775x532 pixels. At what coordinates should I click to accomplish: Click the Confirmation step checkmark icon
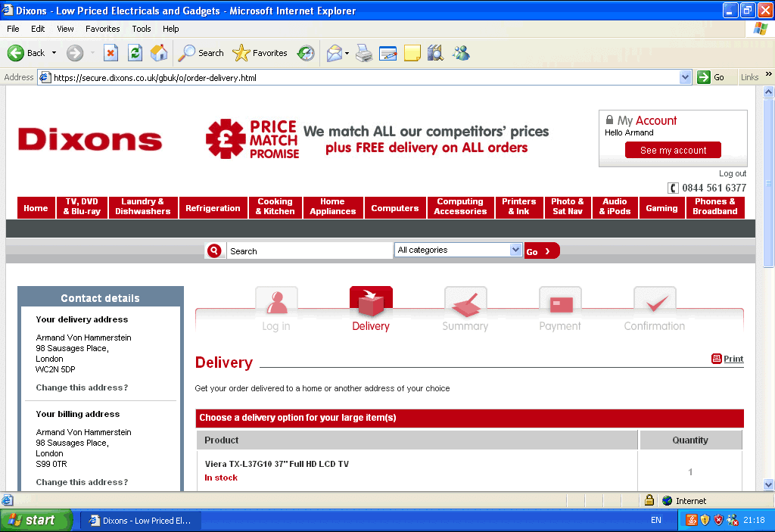pyautogui.click(x=655, y=303)
